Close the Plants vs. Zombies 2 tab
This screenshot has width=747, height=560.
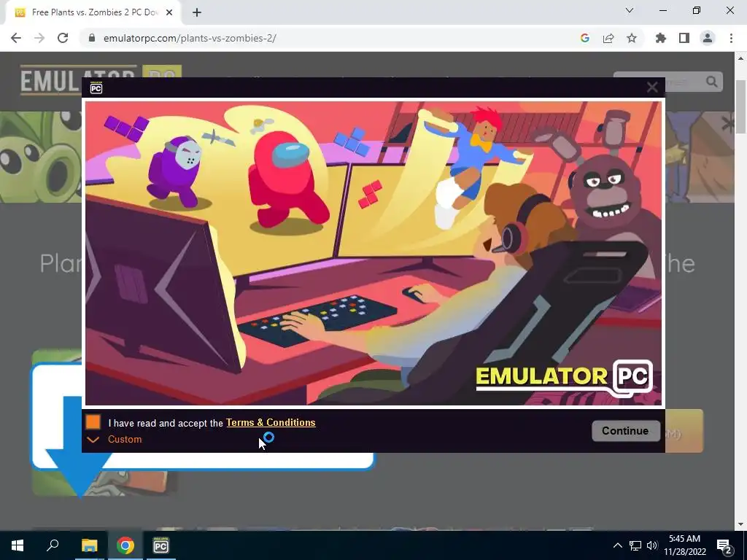tap(169, 13)
